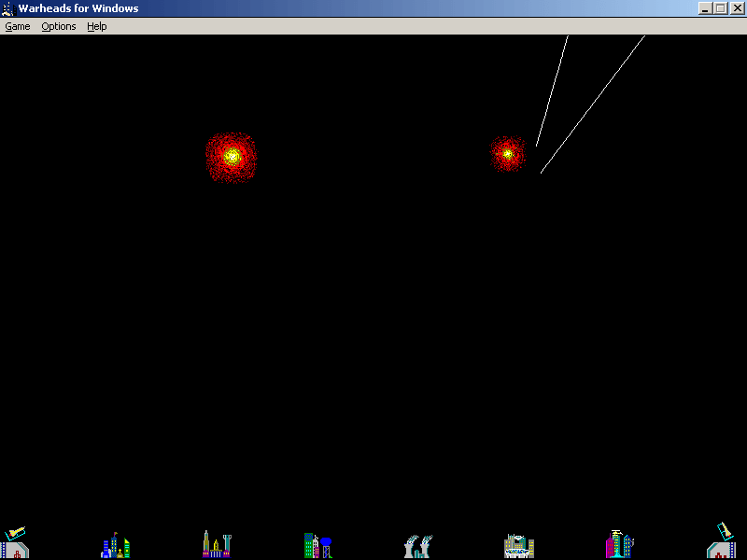The image size is (747, 560).
Task: Click the city with the yellow tower
Action: pyautogui.click(x=217, y=544)
